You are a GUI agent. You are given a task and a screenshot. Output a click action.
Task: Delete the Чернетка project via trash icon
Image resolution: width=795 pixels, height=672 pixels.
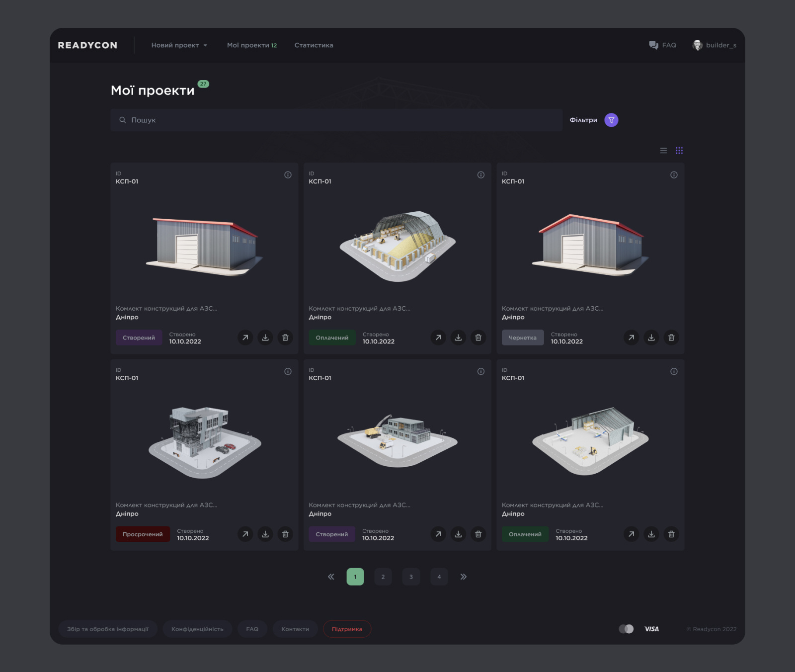pyautogui.click(x=671, y=337)
